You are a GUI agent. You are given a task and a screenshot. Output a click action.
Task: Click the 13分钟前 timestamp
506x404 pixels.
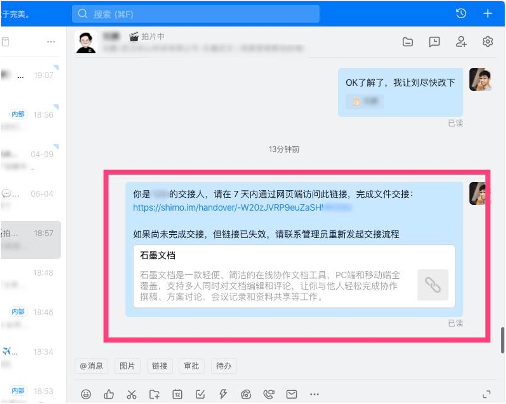point(284,149)
